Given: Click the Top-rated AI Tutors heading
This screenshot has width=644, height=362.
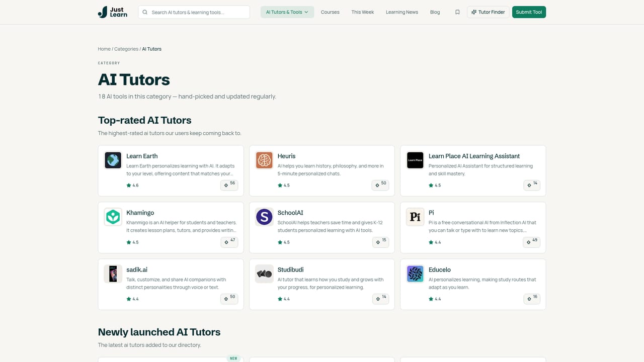Looking at the screenshot, I should tap(144, 120).
